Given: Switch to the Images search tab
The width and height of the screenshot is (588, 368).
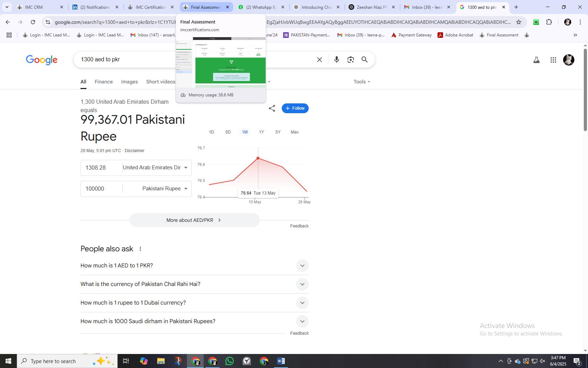Looking at the screenshot, I should coord(129,82).
